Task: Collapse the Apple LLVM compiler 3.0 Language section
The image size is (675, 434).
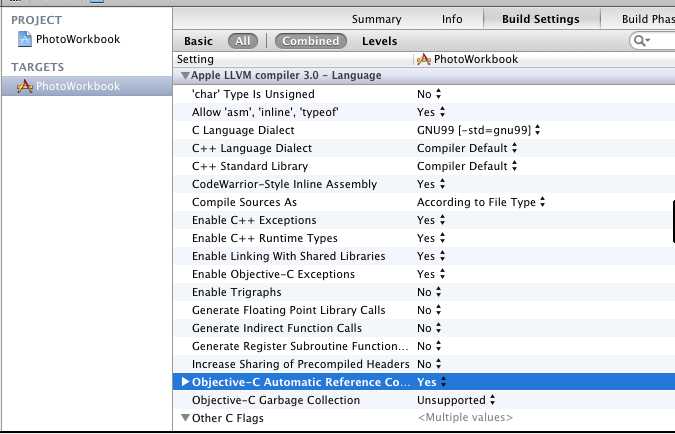Action: pos(185,76)
